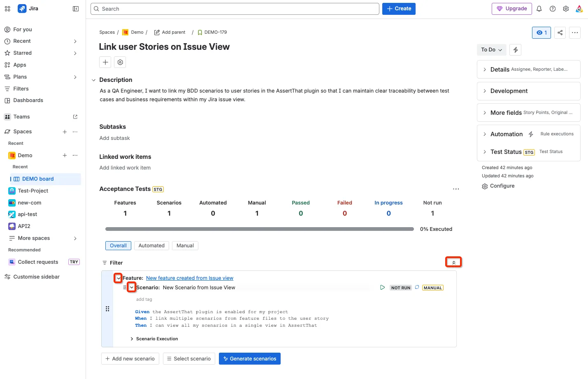Open the Acceptance Tests three-dot menu
The image size is (588, 379).
tap(456, 189)
